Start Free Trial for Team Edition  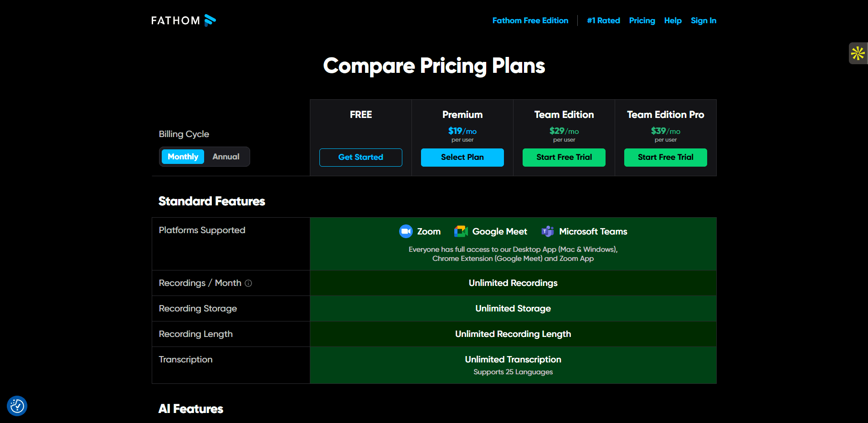[564, 158]
